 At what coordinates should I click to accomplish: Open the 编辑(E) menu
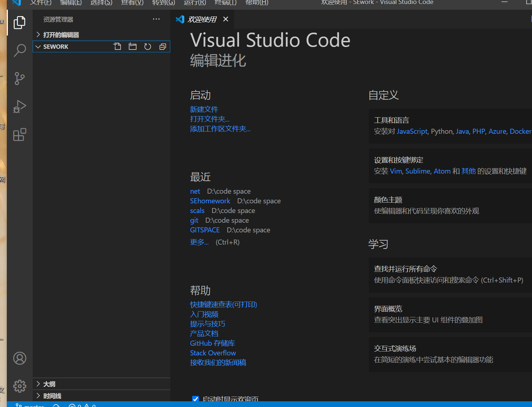click(71, 3)
